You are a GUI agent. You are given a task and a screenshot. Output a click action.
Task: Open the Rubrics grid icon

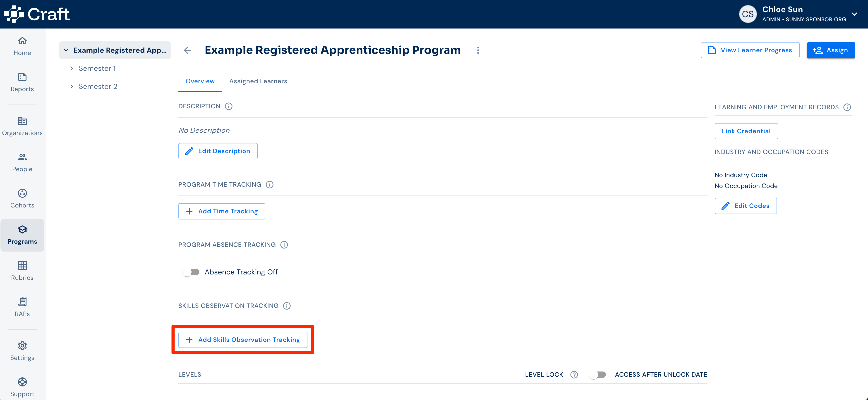coord(22,266)
